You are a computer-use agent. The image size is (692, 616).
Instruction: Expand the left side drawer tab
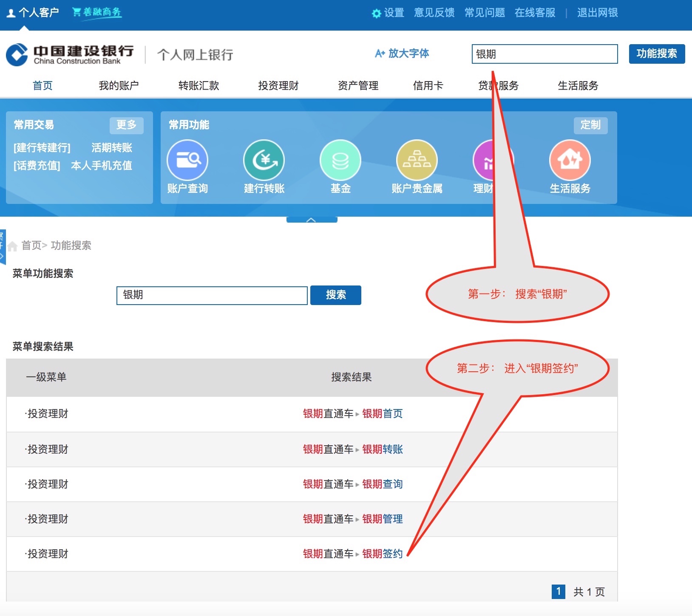click(x=2, y=247)
